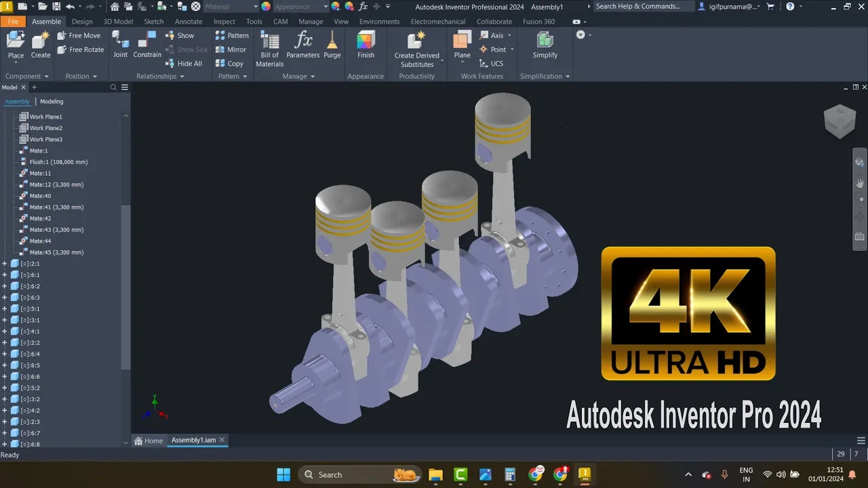Image resolution: width=868 pixels, height=488 pixels.
Task: Create a work Point
Action: click(x=493, y=49)
